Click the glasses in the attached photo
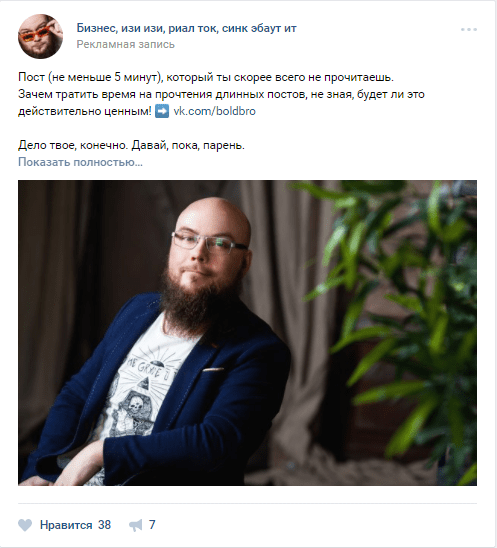The image size is (497, 548). pyautogui.click(x=210, y=242)
